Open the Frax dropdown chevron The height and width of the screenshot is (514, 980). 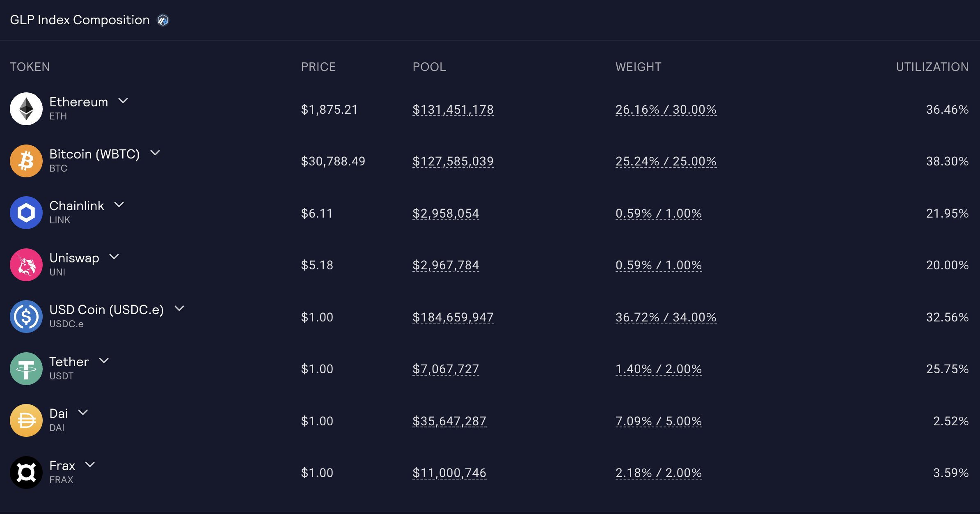click(90, 464)
